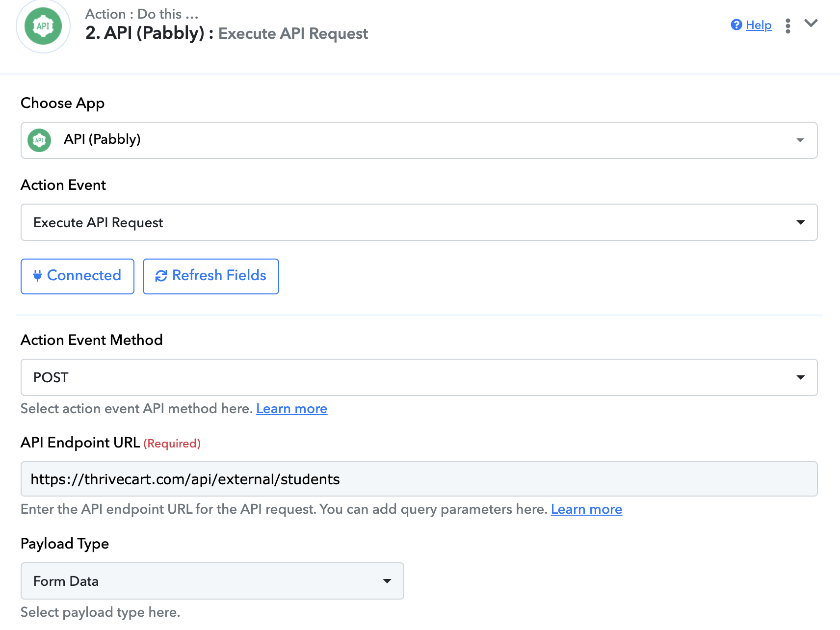Click the Refresh Fields button
Image resolution: width=840 pixels, height=630 pixels.
(211, 276)
